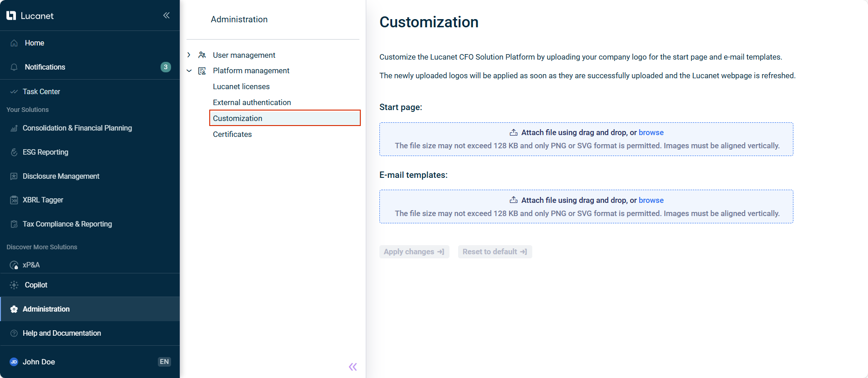868x378 pixels.
Task: Collapse the main sidebar with double-chevron icon
Action: pyautogui.click(x=167, y=15)
